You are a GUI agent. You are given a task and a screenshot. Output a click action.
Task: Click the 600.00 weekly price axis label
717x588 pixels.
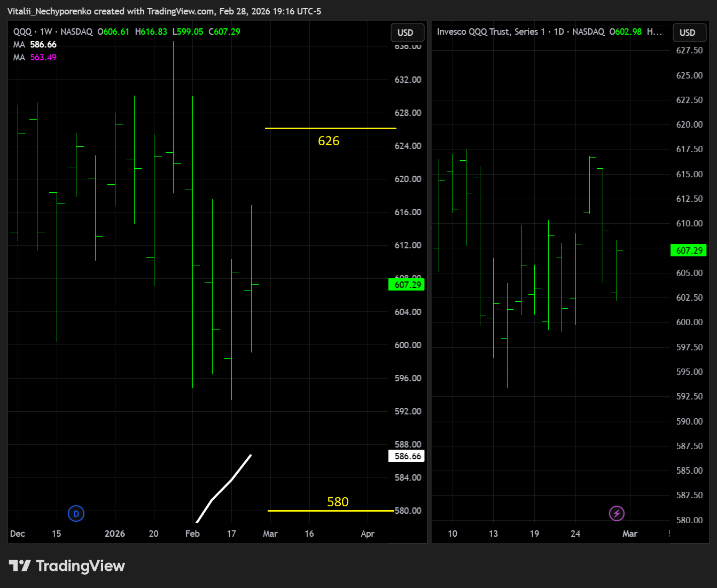(408, 345)
